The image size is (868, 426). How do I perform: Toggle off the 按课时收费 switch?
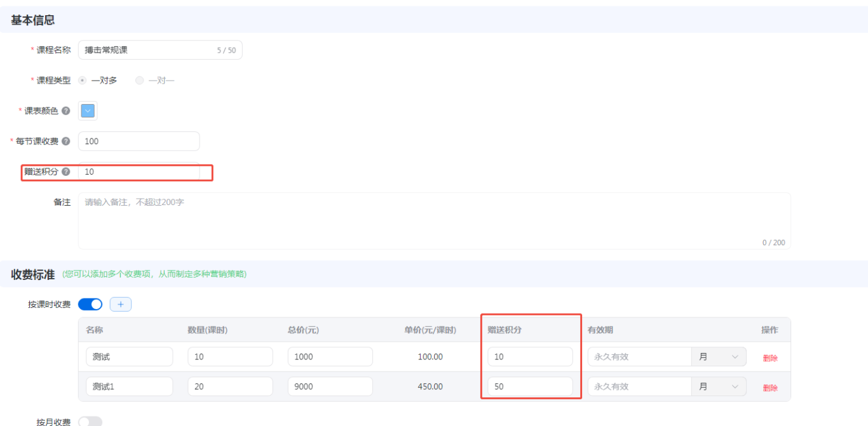(90, 305)
